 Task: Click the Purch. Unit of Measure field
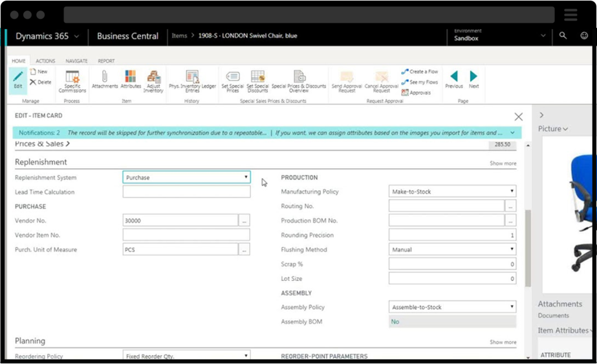[181, 249]
